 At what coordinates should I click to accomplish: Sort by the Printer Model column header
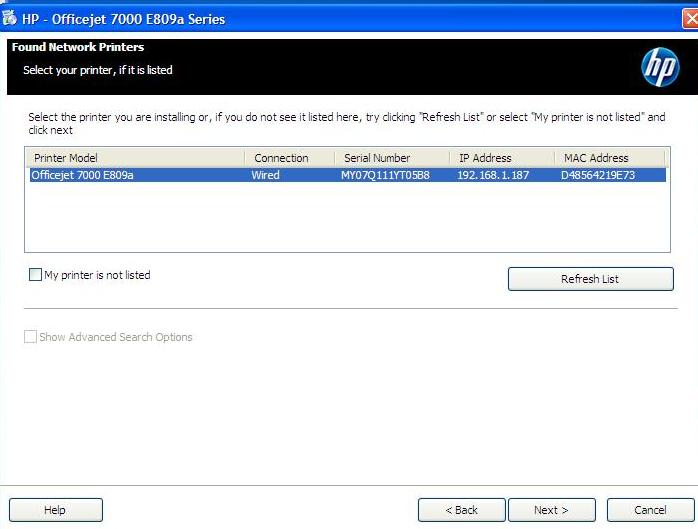tap(135, 158)
